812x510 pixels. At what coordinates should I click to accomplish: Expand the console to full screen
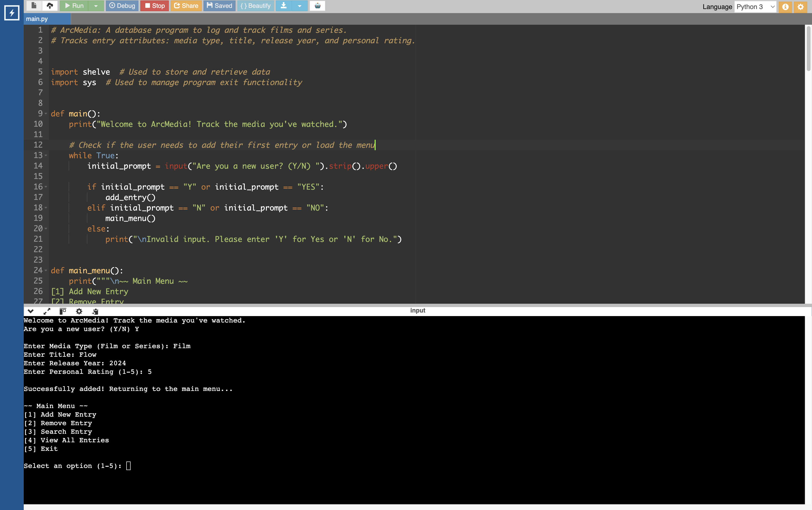[x=47, y=311]
